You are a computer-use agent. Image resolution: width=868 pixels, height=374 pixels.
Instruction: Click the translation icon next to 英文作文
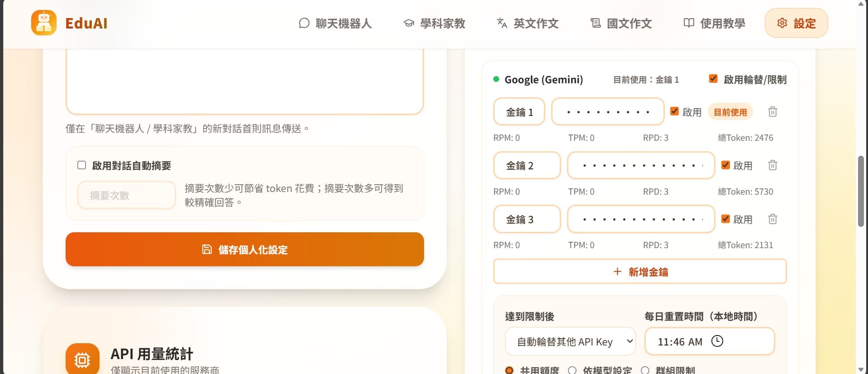pyautogui.click(x=502, y=23)
